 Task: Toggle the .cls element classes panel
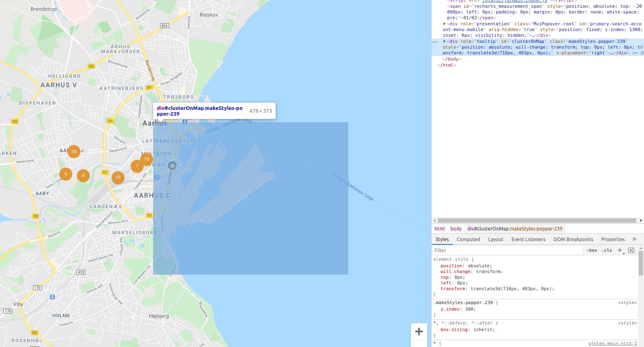click(607, 250)
